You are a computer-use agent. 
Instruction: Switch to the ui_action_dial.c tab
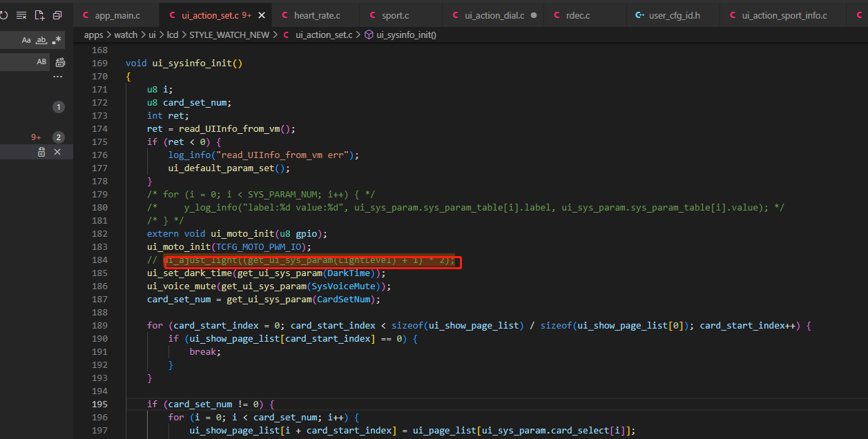[x=494, y=15]
